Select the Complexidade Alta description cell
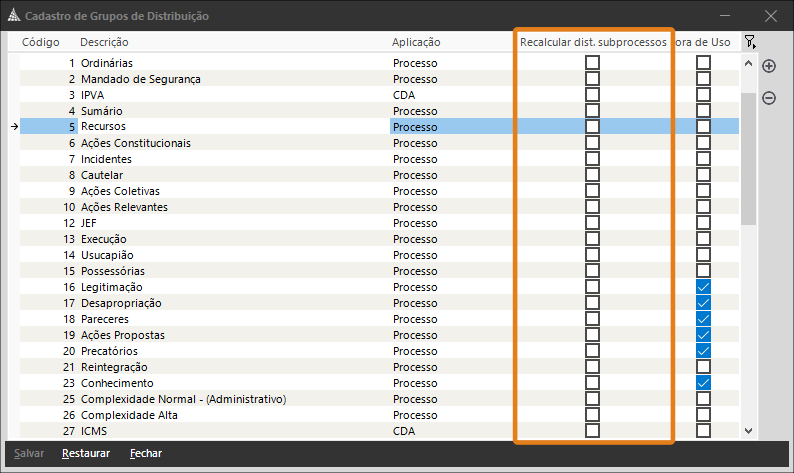794x473 pixels. tap(125, 415)
